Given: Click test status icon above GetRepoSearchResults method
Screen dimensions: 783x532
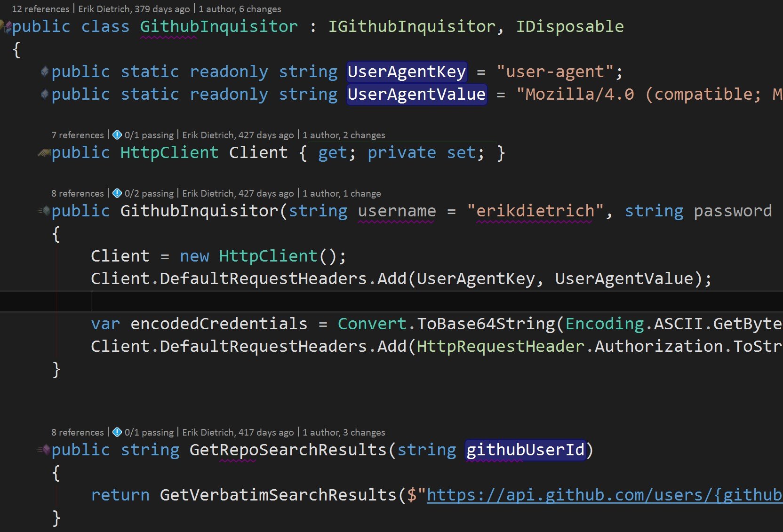Looking at the screenshot, I should pyautogui.click(x=117, y=432).
